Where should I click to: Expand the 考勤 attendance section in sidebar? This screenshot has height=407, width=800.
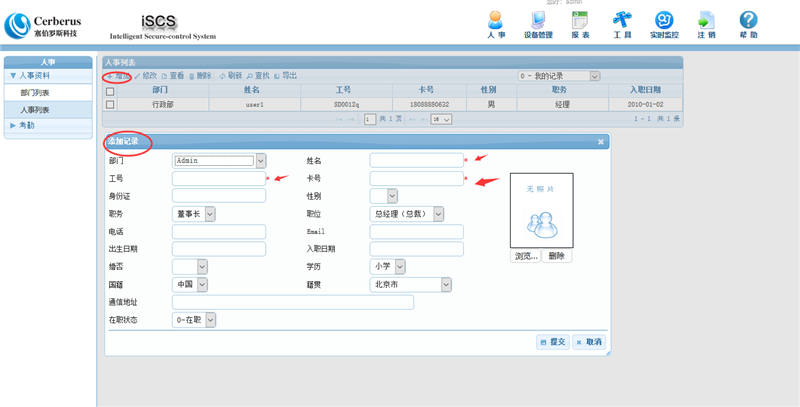click(x=27, y=126)
